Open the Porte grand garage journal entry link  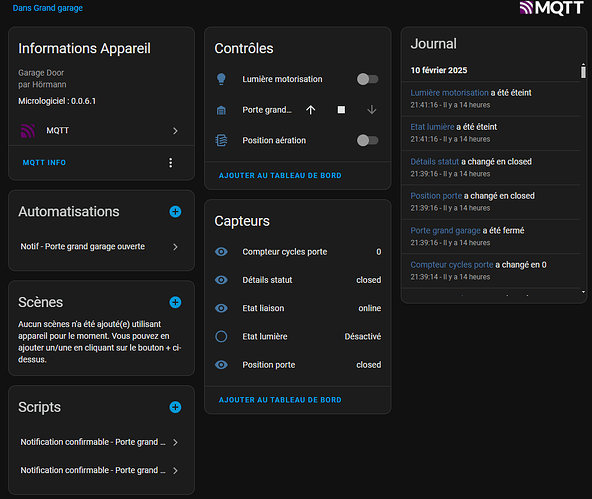(446, 231)
